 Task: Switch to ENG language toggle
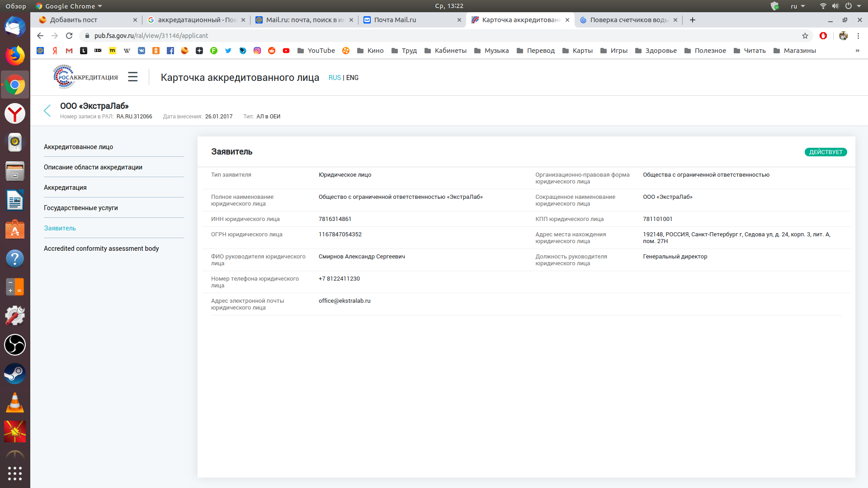coord(352,77)
